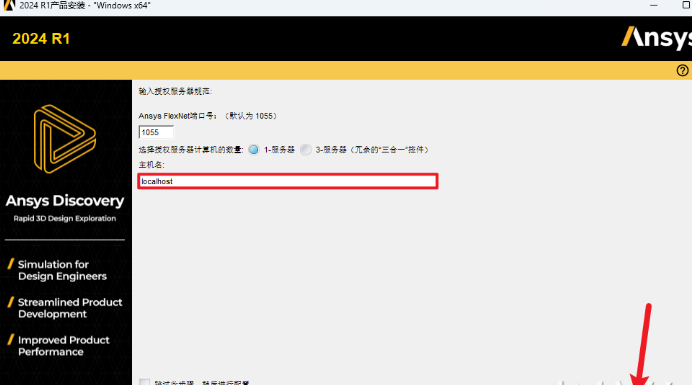Click the installer icon in title bar
The width and height of the screenshot is (692, 385).
(8, 5)
